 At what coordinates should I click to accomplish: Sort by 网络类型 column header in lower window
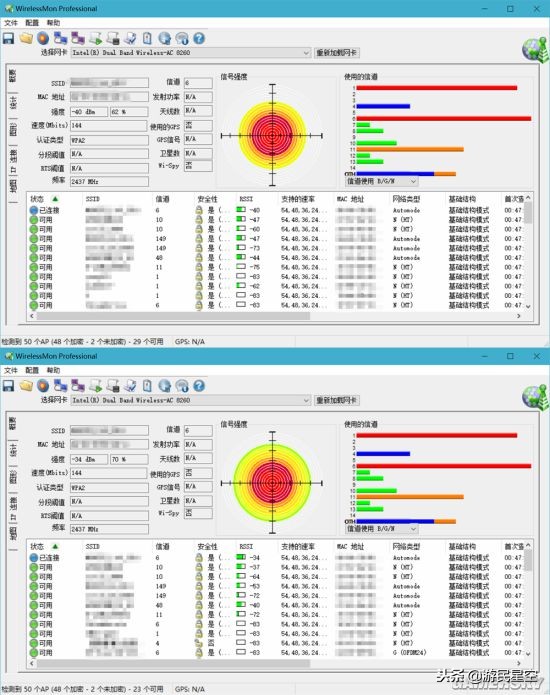click(x=406, y=547)
